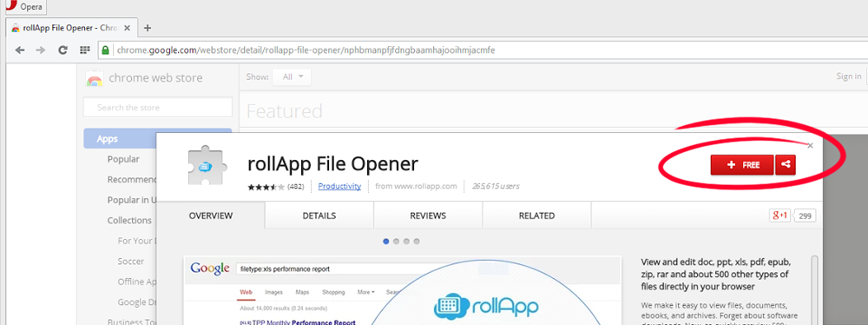The height and width of the screenshot is (325, 868).
Task: Click the red FREE install button
Action: point(742,165)
